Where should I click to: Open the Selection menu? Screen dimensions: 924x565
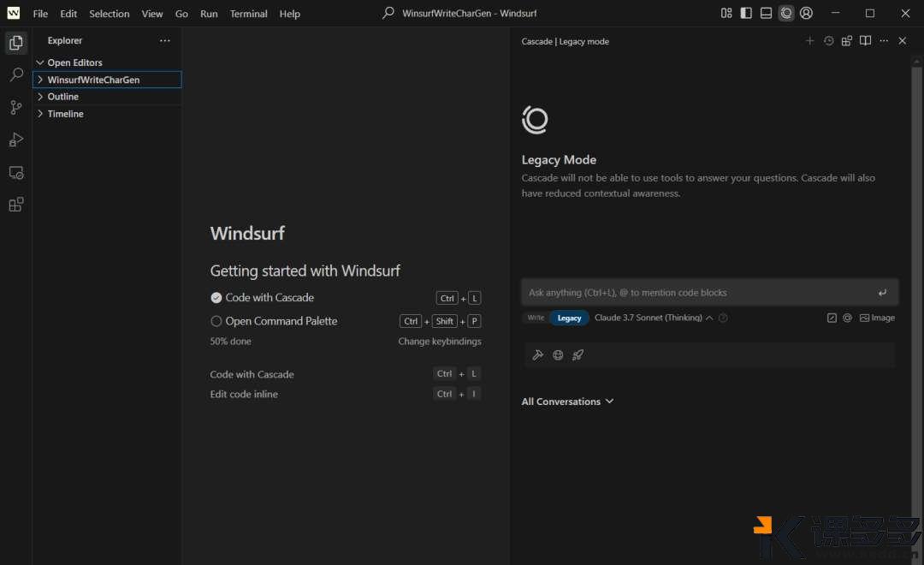click(x=109, y=14)
